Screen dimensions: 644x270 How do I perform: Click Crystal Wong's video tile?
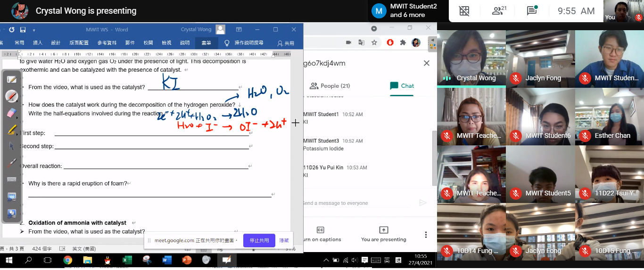(471, 59)
